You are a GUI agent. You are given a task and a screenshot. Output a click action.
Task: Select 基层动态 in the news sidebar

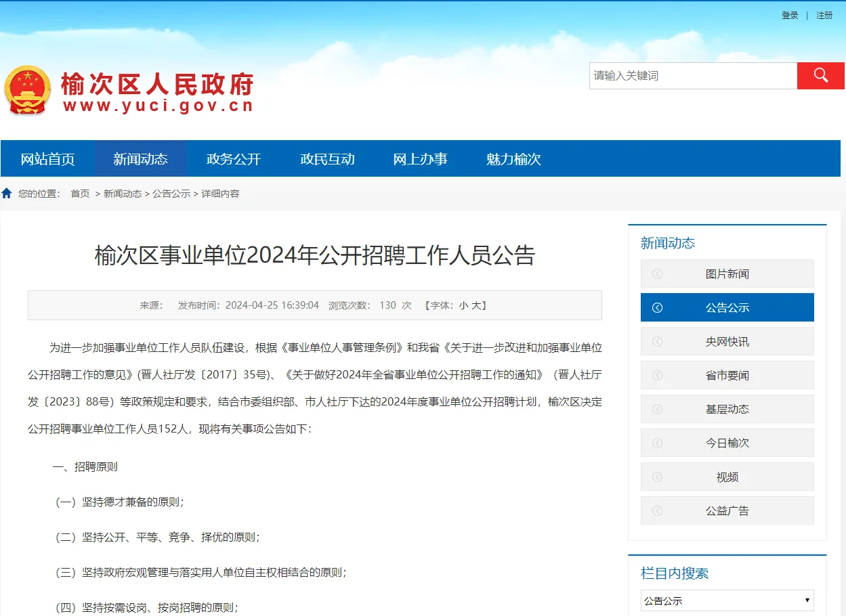(727, 409)
